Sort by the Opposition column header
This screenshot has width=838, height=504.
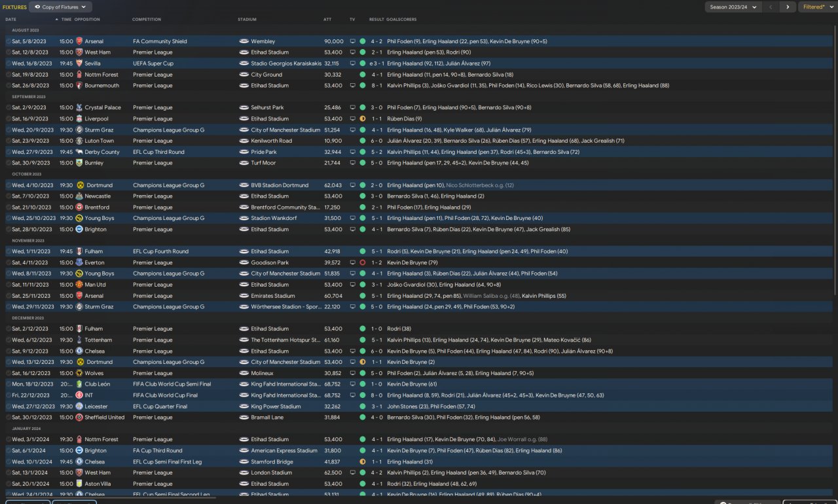(x=87, y=20)
